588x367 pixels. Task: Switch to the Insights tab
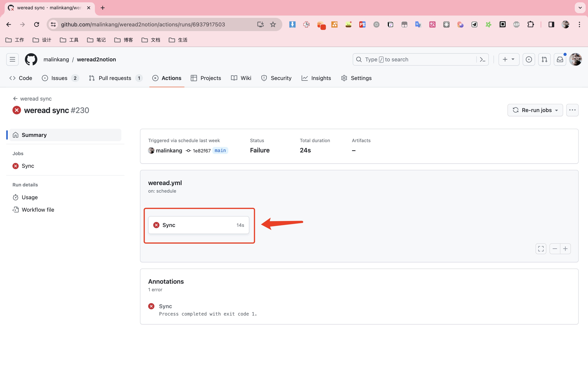pos(321,78)
